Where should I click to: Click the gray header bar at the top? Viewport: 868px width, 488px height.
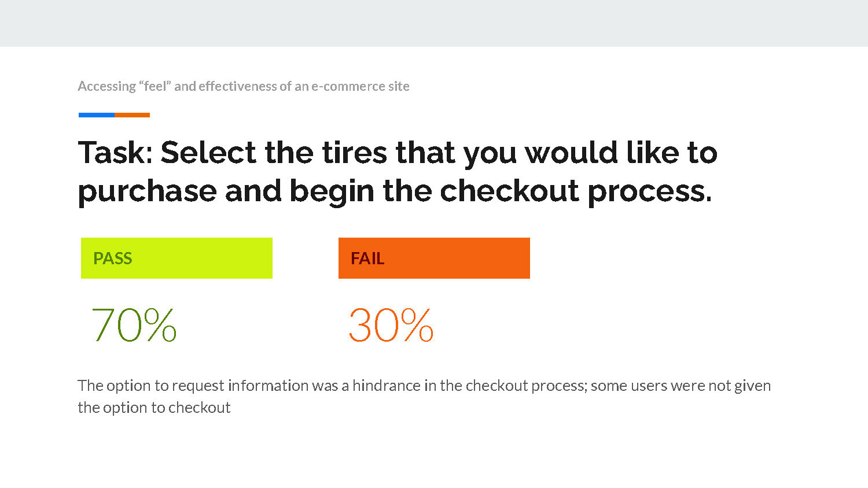click(434, 23)
